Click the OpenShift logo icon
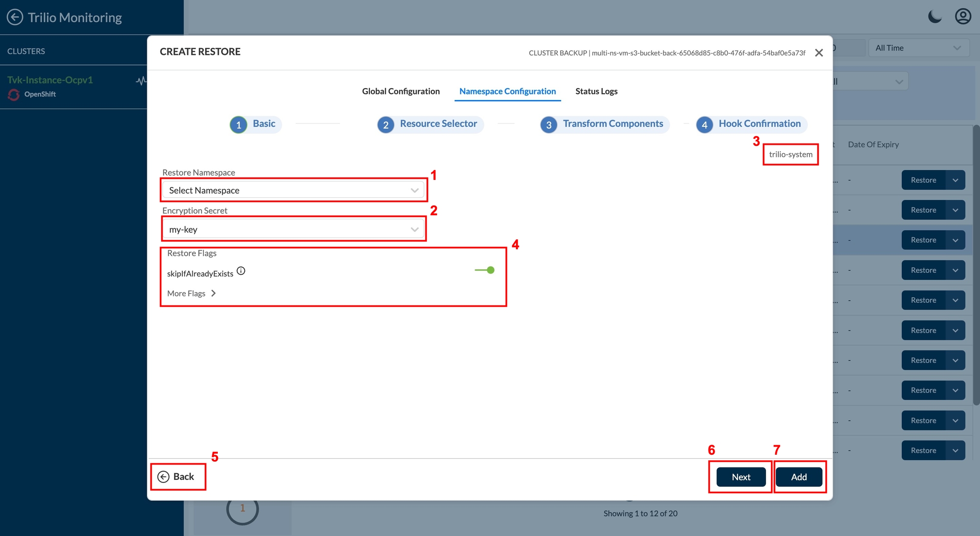The width and height of the screenshot is (980, 536). [x=14, y=94]
